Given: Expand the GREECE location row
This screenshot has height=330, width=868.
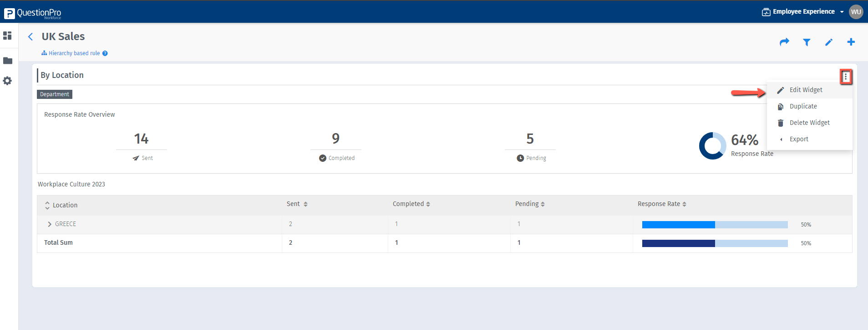Looking at the screenshot, I should [50, 224].
